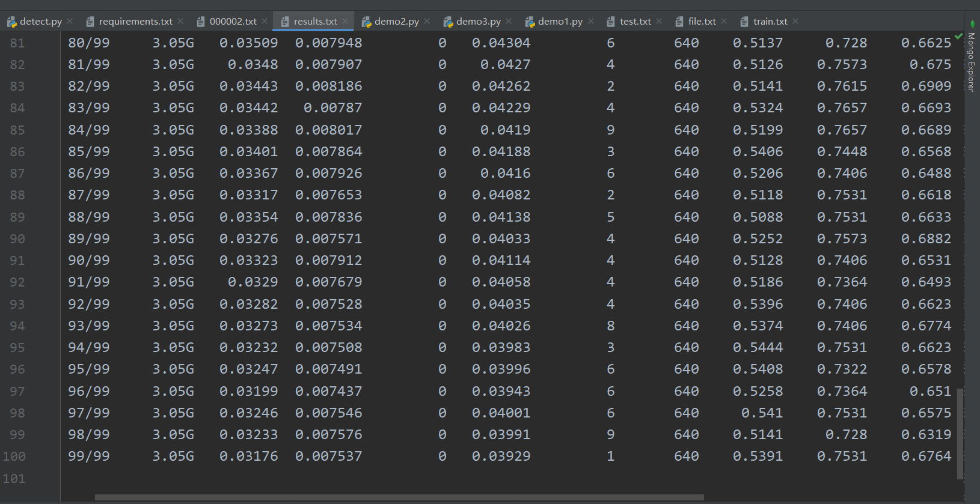
Task: Click the 000002.txt file icon
Action: 201,22
